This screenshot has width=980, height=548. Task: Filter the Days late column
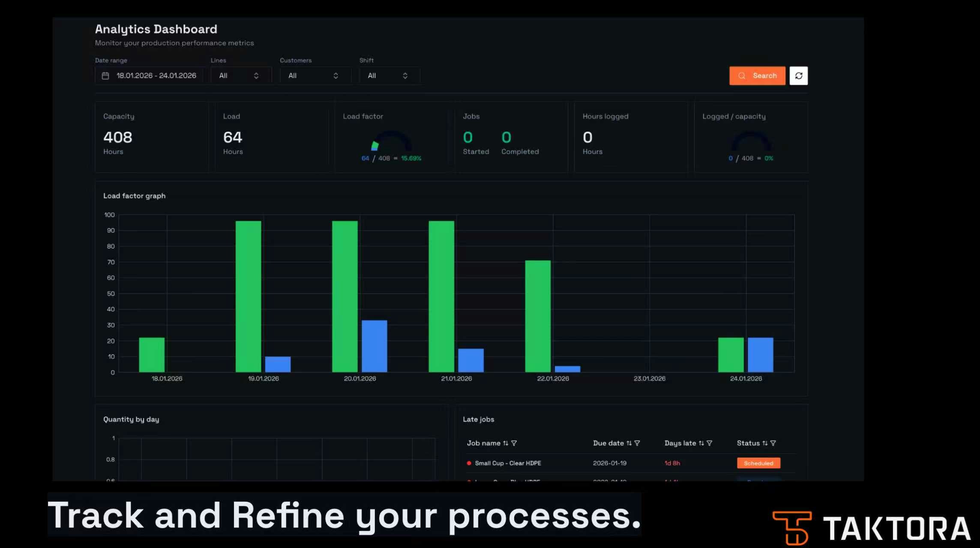710,443
